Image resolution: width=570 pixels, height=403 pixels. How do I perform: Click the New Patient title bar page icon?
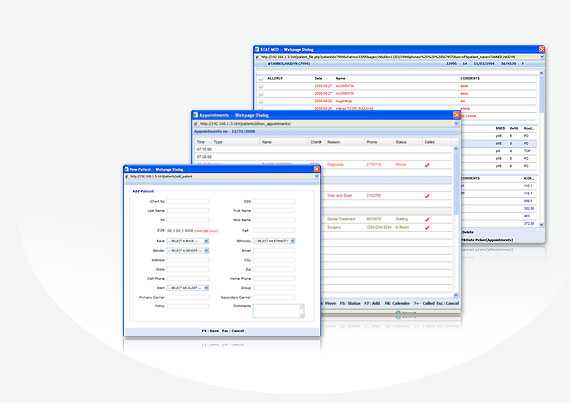click(x=127, y=169)
